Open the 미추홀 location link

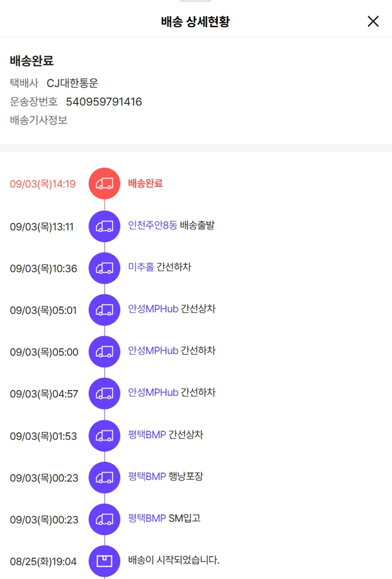pos(141,267)
